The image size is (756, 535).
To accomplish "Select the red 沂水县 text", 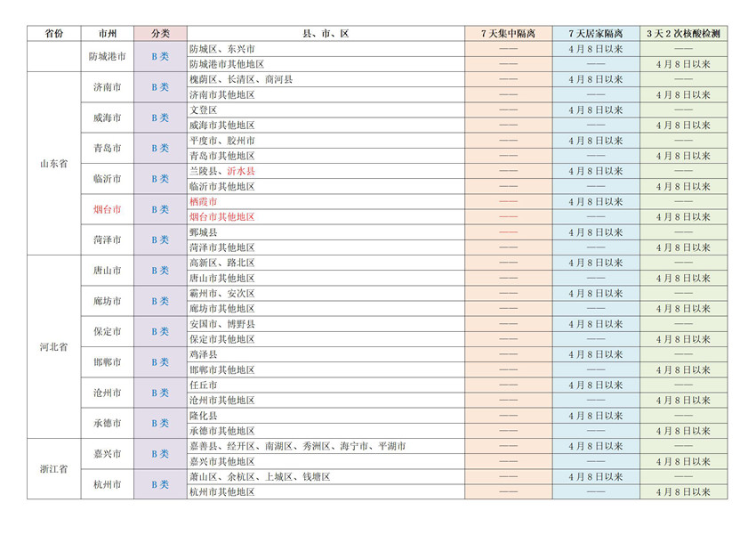I will pos(241,171).
